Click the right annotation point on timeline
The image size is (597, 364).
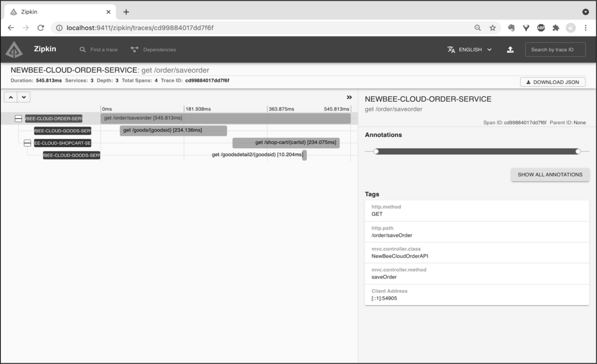(578, 151)
